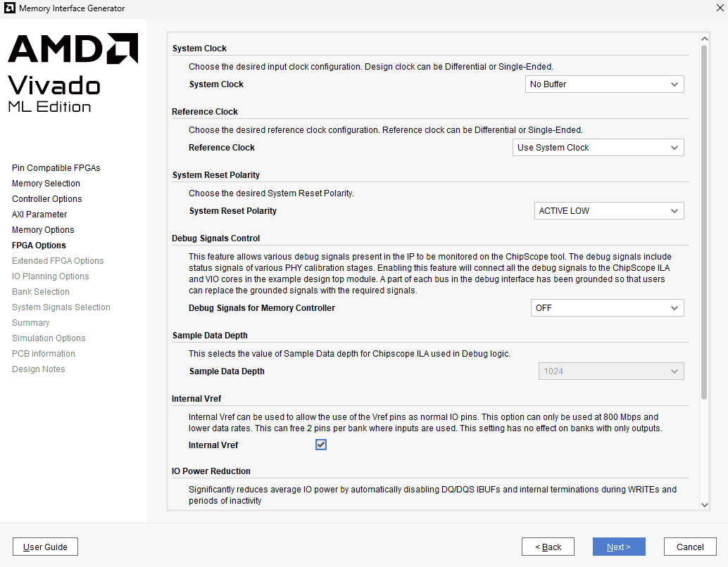Image resolution: width=728 pixels, height=567 pixels.
Task: Open the User Guide
Action: click(x=45, y=547)
